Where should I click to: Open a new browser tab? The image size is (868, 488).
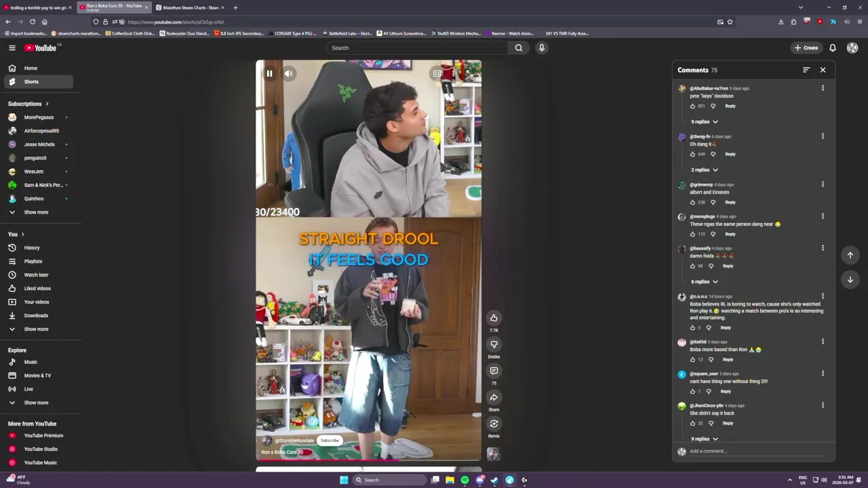[x=235, y=7]
